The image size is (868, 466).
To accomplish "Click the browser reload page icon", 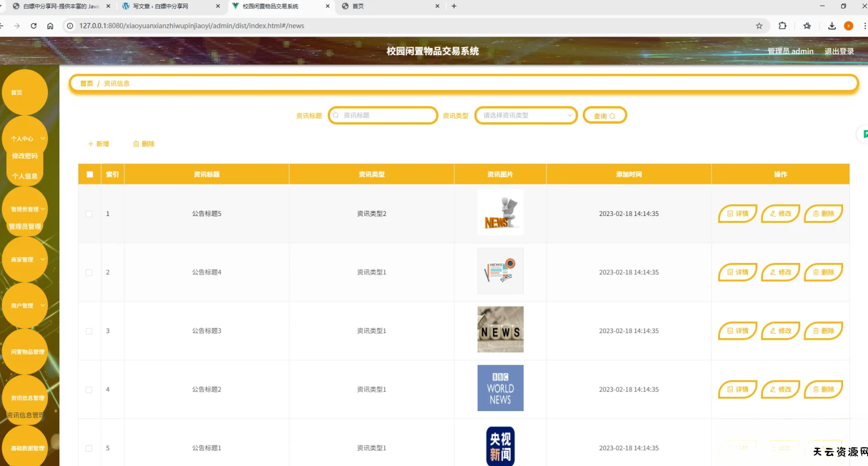I will coord(34,26).
